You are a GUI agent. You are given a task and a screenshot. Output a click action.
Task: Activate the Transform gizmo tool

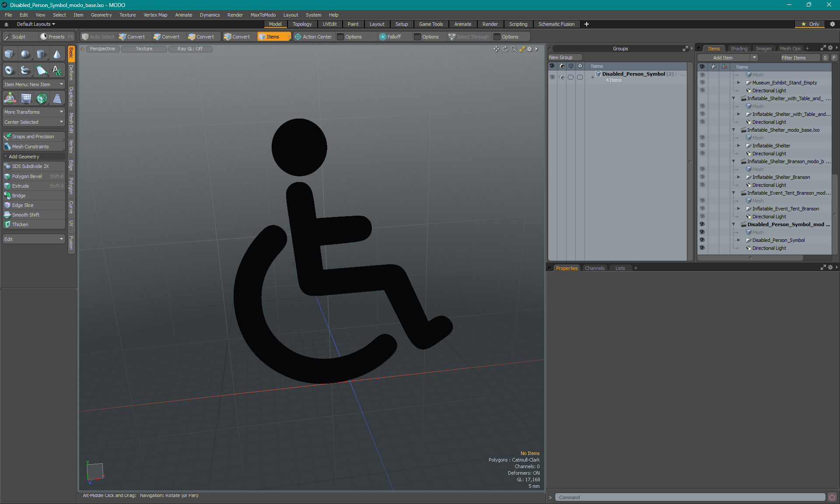(10, 98)
